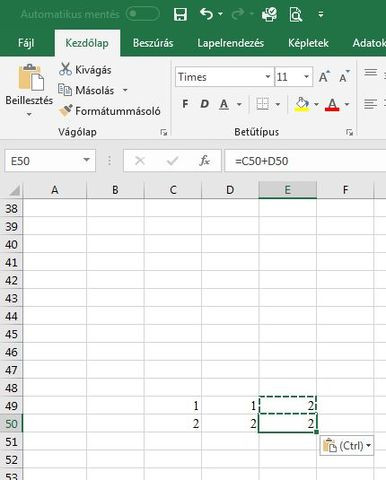Select cell C49 containing 1
The height and width of the screenshot is (480, 386).
[173, 406]
